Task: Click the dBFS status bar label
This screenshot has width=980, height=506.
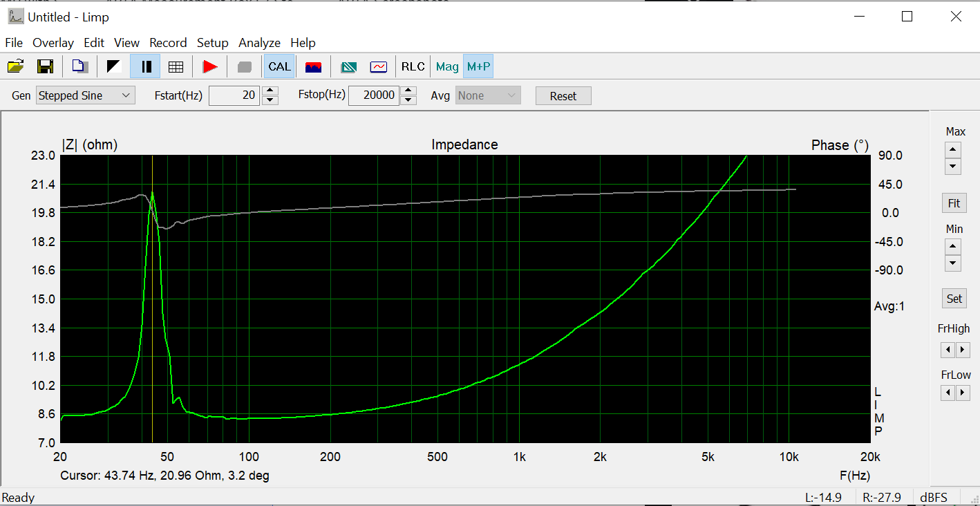Action: 933,497
